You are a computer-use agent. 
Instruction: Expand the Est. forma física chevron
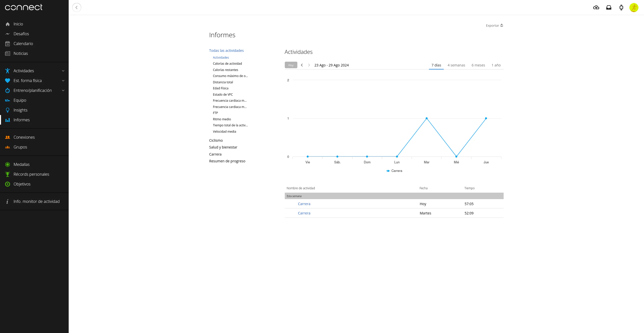(63, 81)
